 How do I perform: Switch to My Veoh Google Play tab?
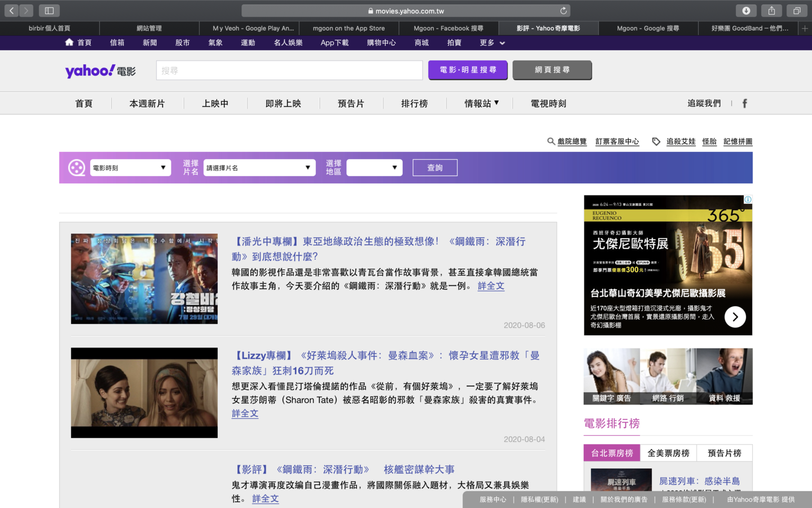tap(249, 28)
